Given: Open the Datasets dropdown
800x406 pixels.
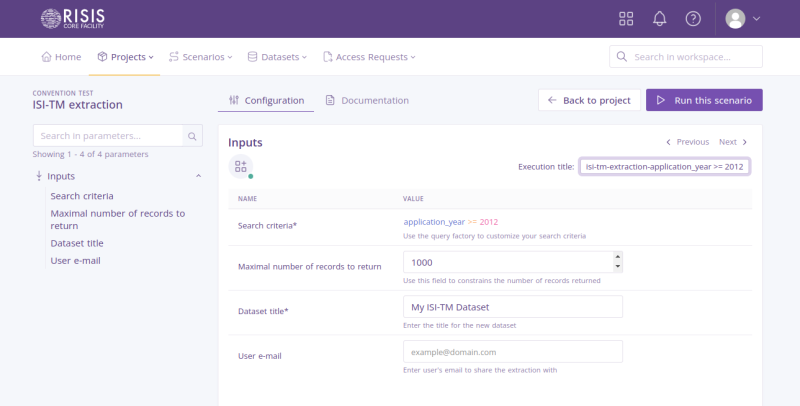Looking at the screenshot, I should tap(277, 57).
